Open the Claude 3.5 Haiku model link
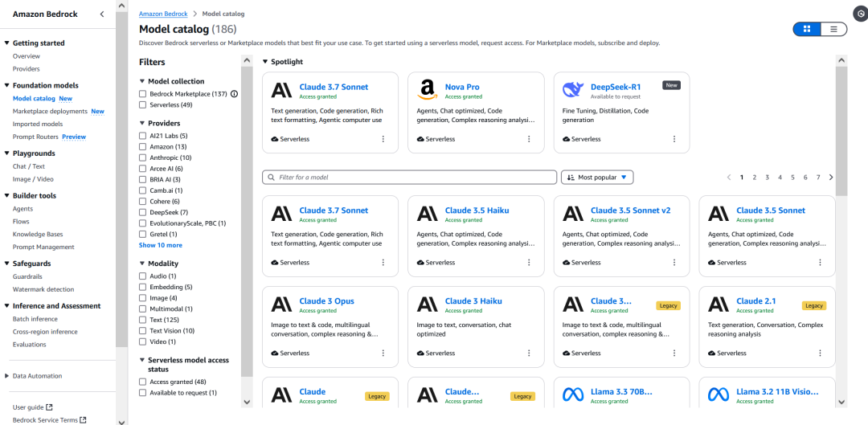Screen dimensions: 868x425 coord(477,210)
